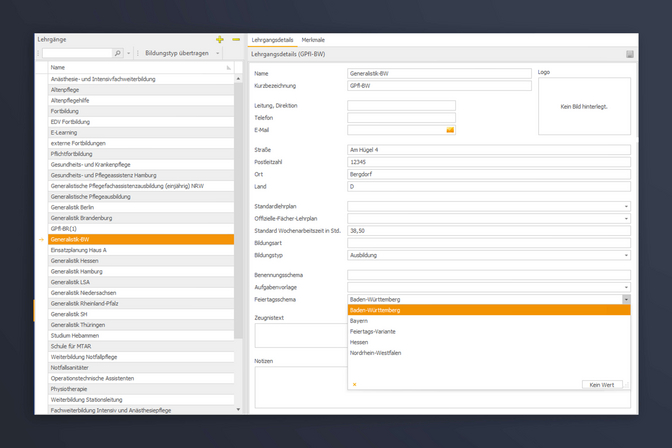Expand the Standardlehrplan combo box

pos(626,206)
